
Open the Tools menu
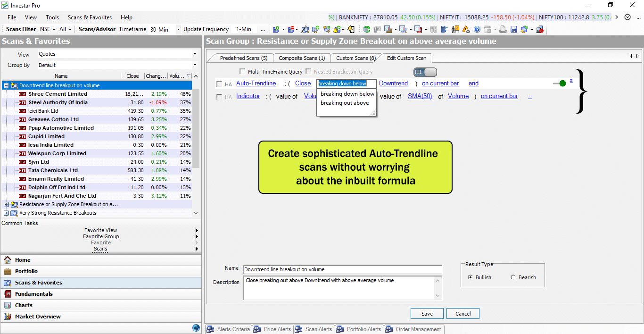click(x=52, y=17)
